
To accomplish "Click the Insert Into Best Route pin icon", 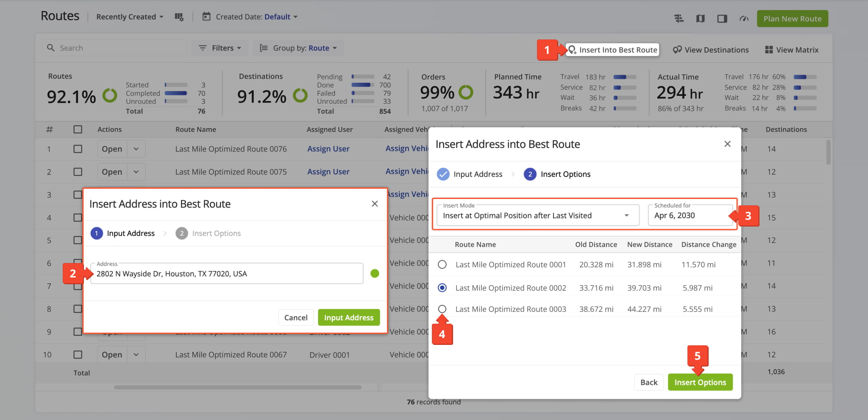I will pyautogui.click(x=572, y=50).
